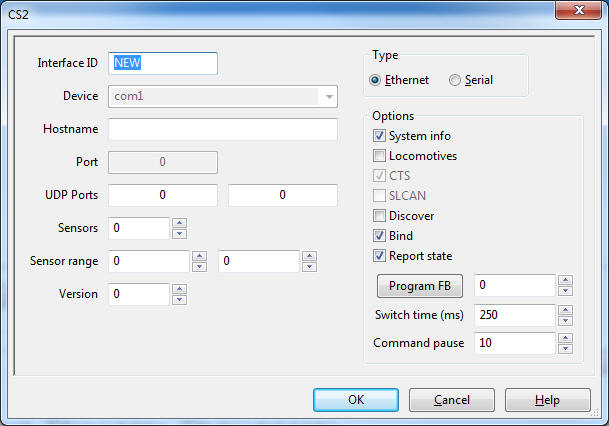The width and height of the screenshot is (609, 426).
Task: Increase the first Sensor range value
Action: tap(199, 256)
